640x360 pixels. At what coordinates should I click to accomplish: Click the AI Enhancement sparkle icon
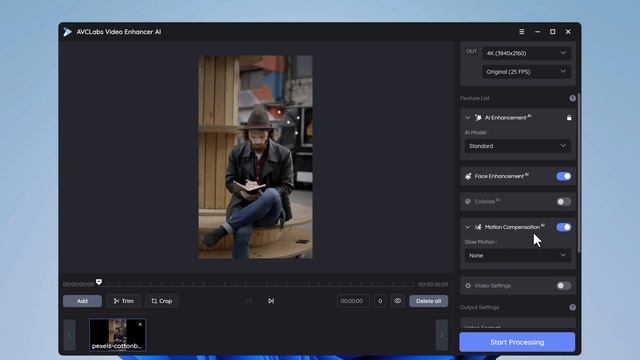(478, 118)
